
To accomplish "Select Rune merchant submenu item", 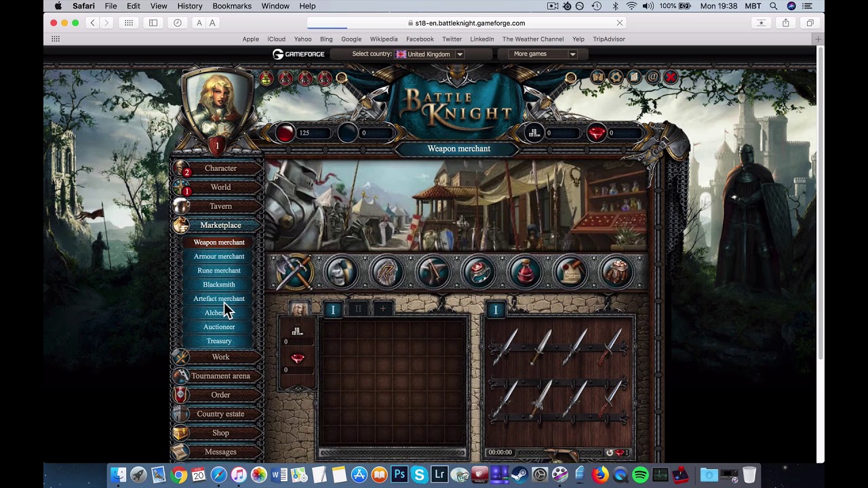I will (x=219, y=270).
